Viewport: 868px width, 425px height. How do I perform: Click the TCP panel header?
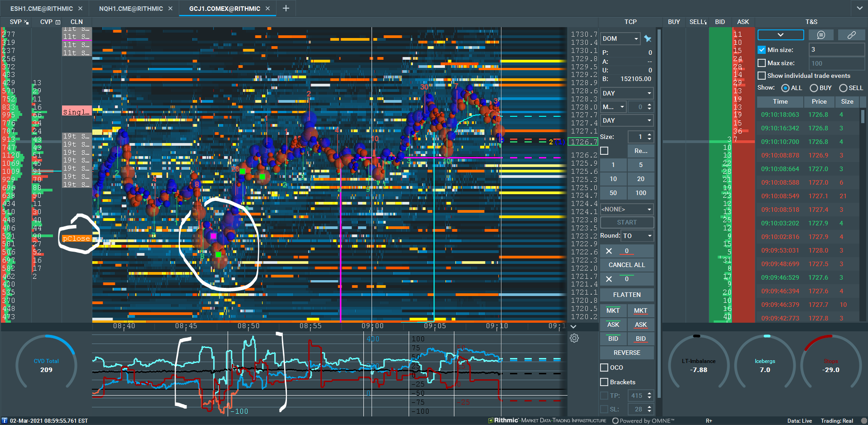coord(630,22)
